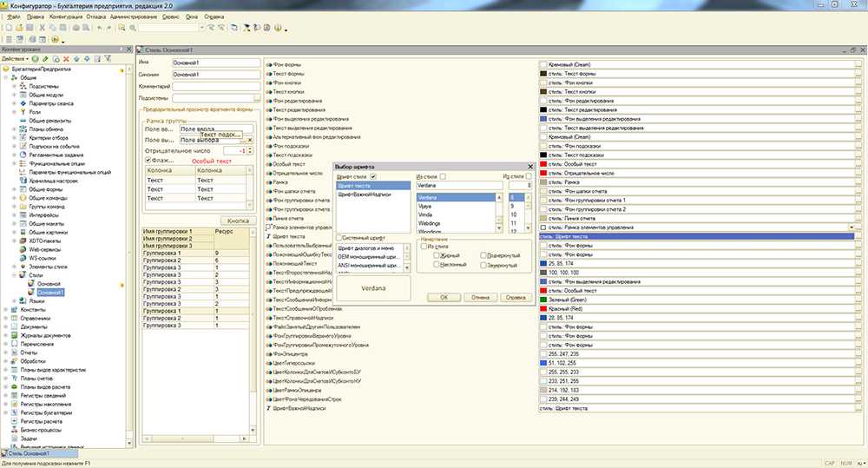Click the Web-сервисы globe icon in tree
This screenshot has height=468, width=868.
[x=23, y=248]
